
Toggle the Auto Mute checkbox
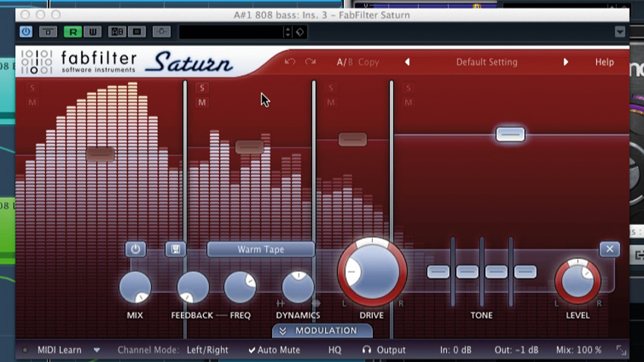point(274,350)
